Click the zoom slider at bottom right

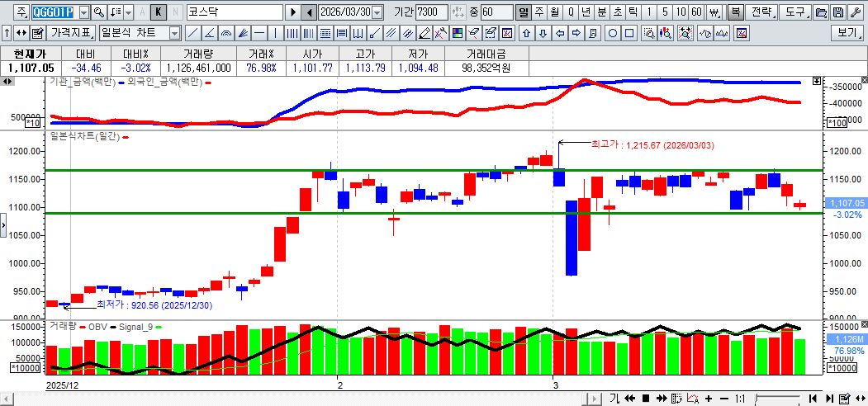coord(776,399)
